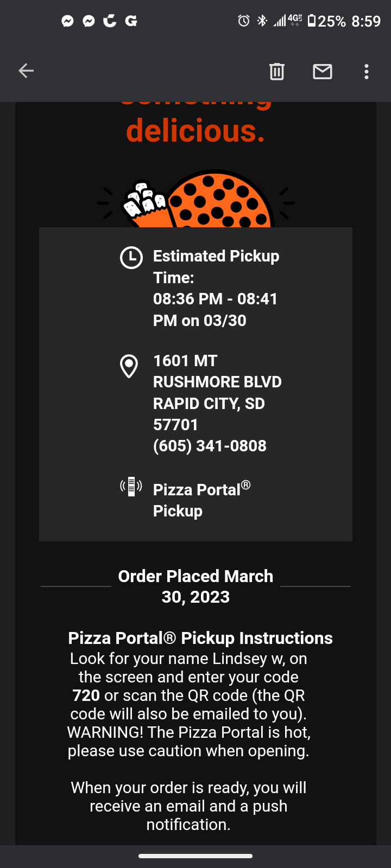Tap the Bluetooth status icon
This screenshot has width=391, height=868.
point(262,21)
